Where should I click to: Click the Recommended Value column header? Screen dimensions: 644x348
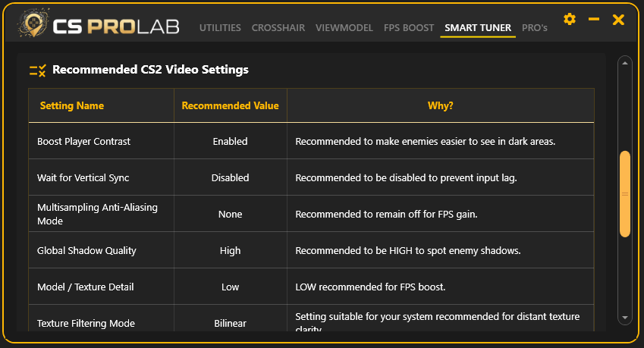[x=230, y=105]
